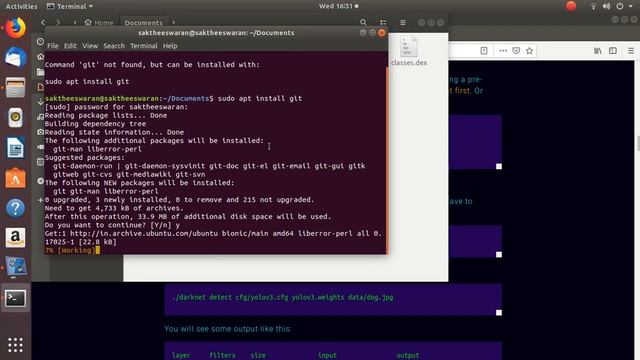The height and width of the screenshot is (360, 640).
Task: Click Documents in the Files path bar
Action: [x=143, y=22]
